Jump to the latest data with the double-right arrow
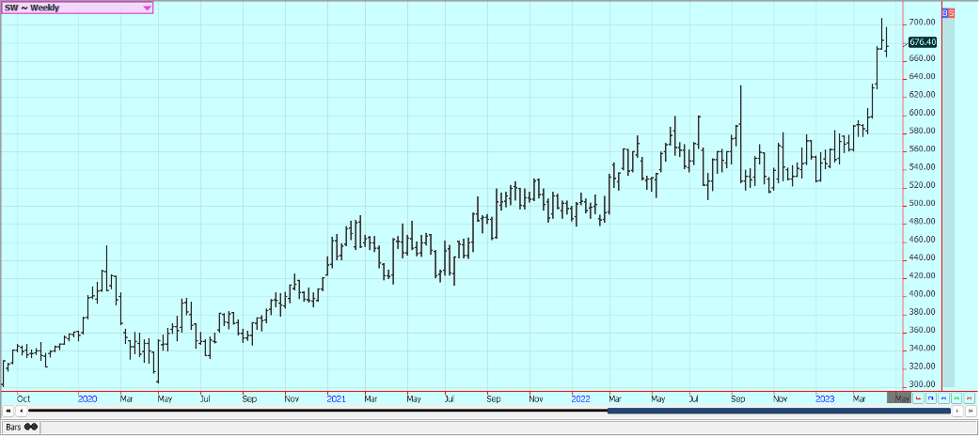Screen dimensions: 980x436 click(x=971, y=411)
